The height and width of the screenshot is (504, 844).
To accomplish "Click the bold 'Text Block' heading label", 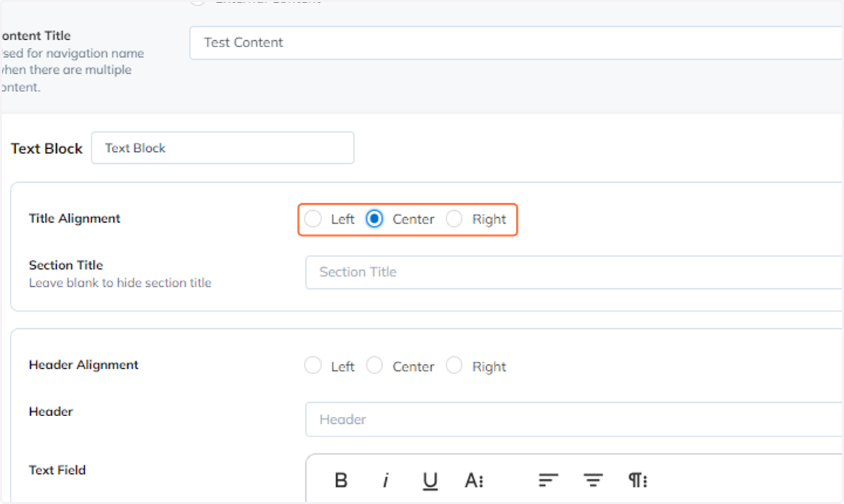I will pyautogui.click(x=47, y=149).
